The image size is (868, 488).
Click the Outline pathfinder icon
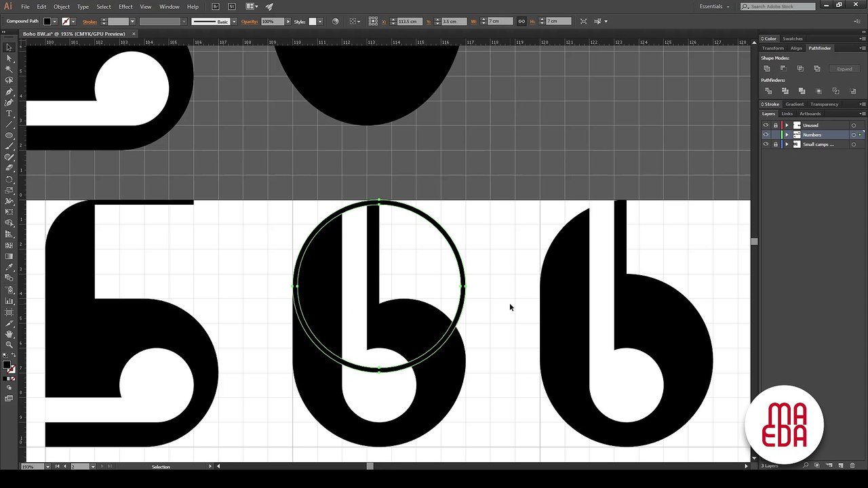click(x=835, y=91)
